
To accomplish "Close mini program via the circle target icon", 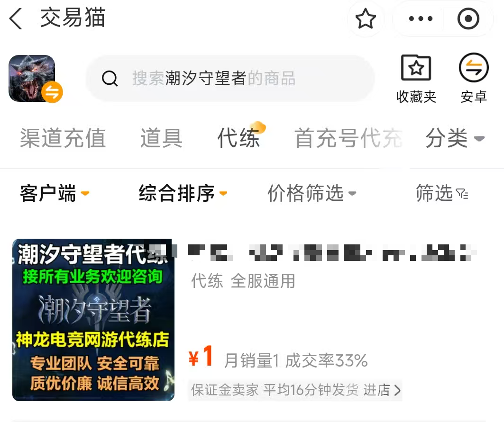I will pos(468,18).
